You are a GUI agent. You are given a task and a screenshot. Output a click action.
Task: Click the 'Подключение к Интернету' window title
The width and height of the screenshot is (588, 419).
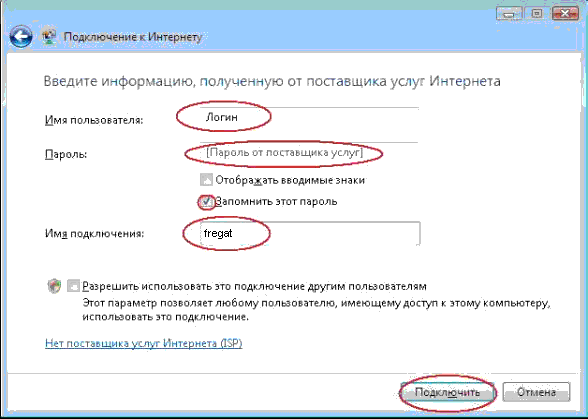pos(133,37)
